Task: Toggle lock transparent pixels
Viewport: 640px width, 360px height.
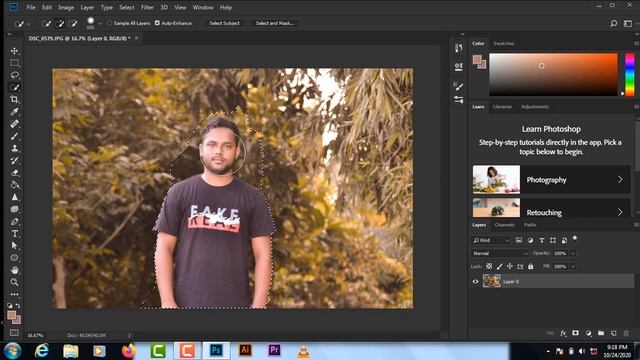Action: [x=489, y=267]
